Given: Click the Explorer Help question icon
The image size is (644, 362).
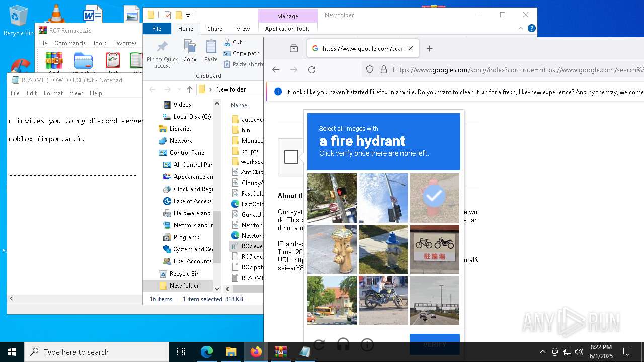Looking at the screenshot, I should [x=531, y=28].
